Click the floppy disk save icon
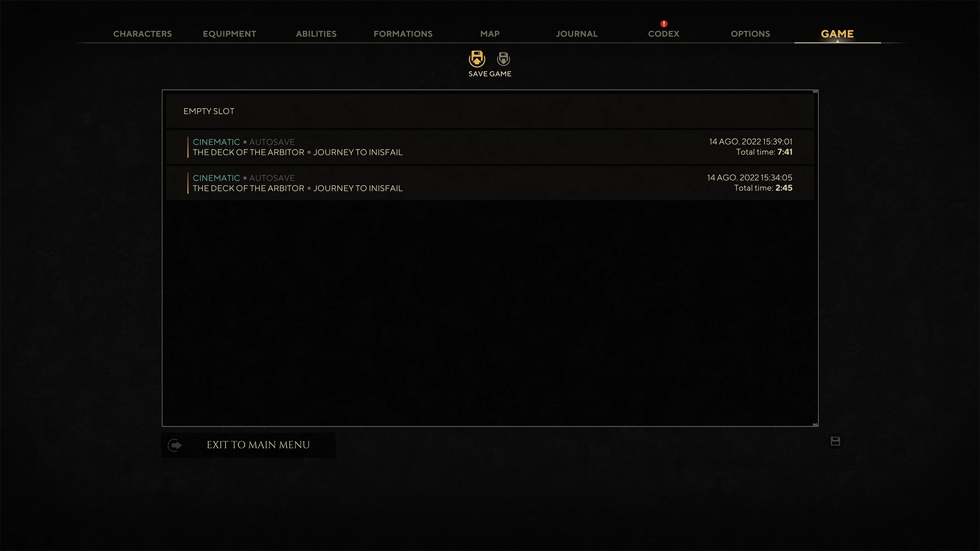 pos(835,441)
